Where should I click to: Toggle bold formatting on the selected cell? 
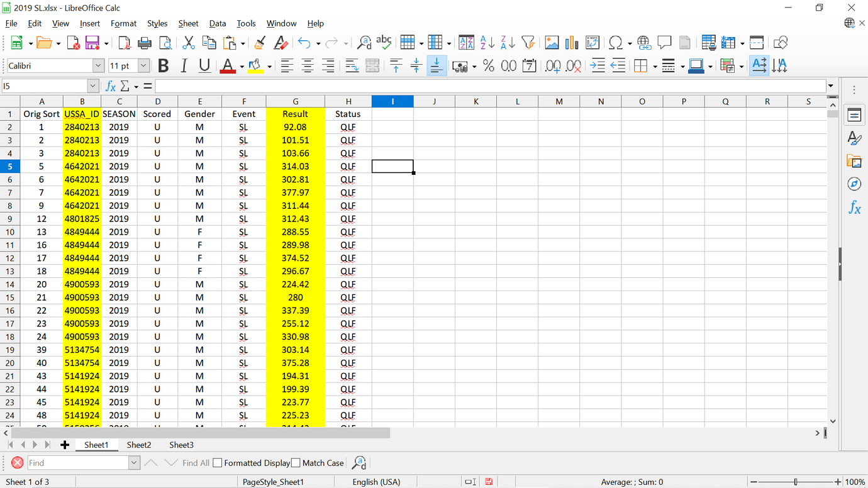(x=163, y=65)
